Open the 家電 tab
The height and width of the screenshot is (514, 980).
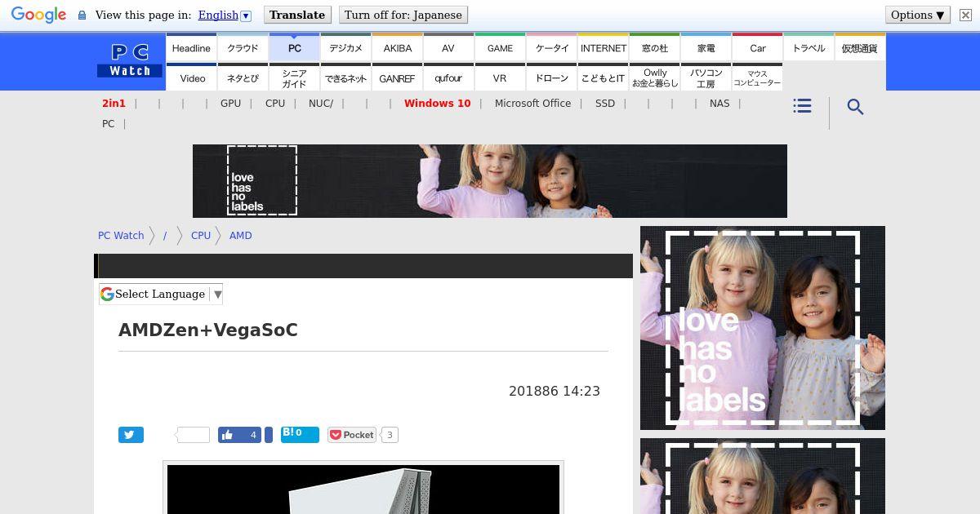click(x=706, y=48)
